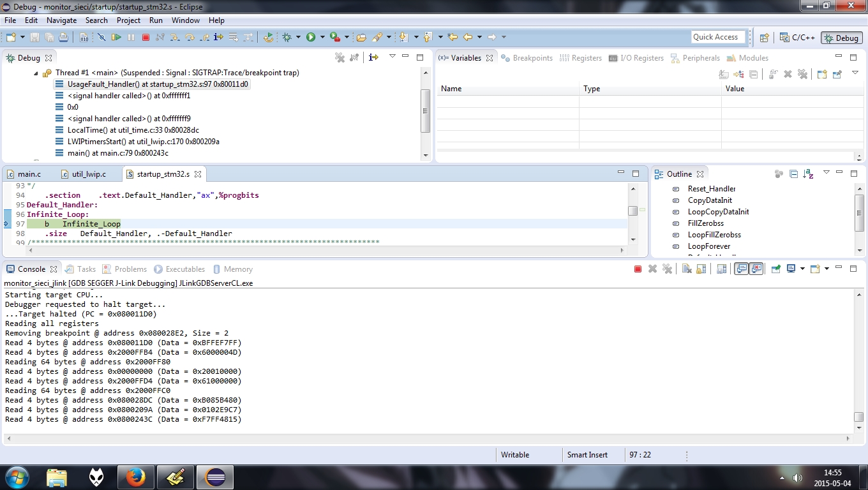Expand the Open Console dropdown
Image resolution: width=868 pixels, height=490 pixels.
tap(827, 268)
